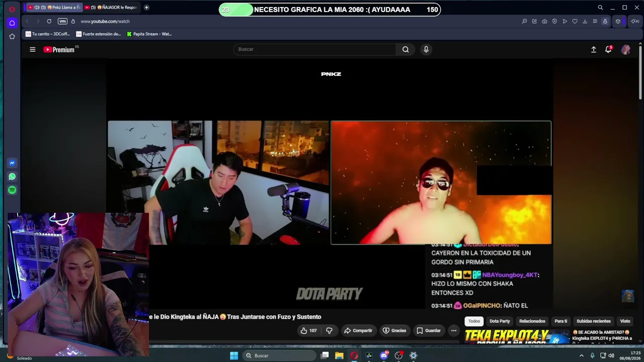Select the 'Subidas recientes' filter chip
Screen dimensions: 644x362
point(594,321)
